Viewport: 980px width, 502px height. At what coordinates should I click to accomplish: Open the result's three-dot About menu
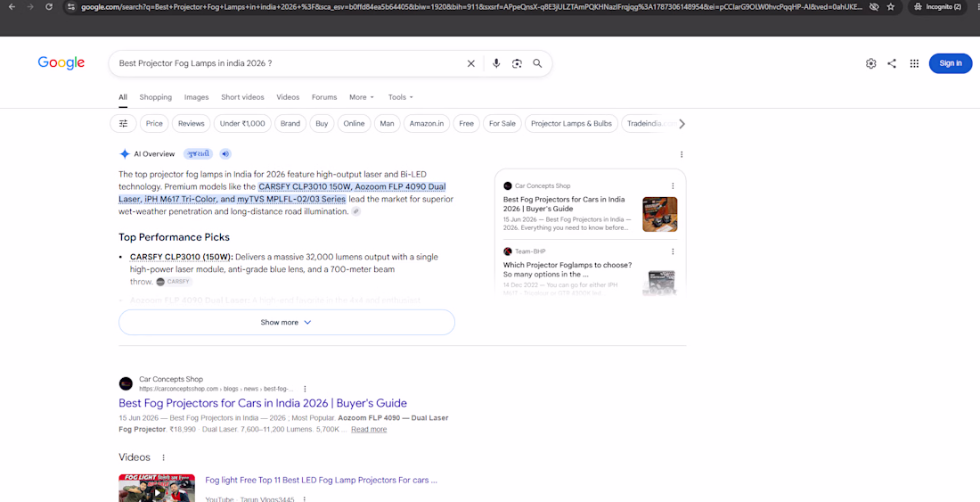(305, 389)
